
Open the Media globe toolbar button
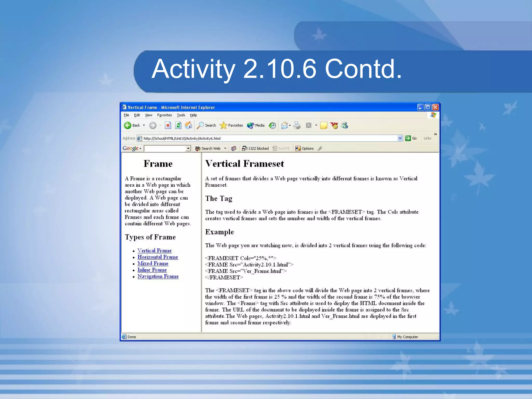pyautogui.click(x=256, y=125)
